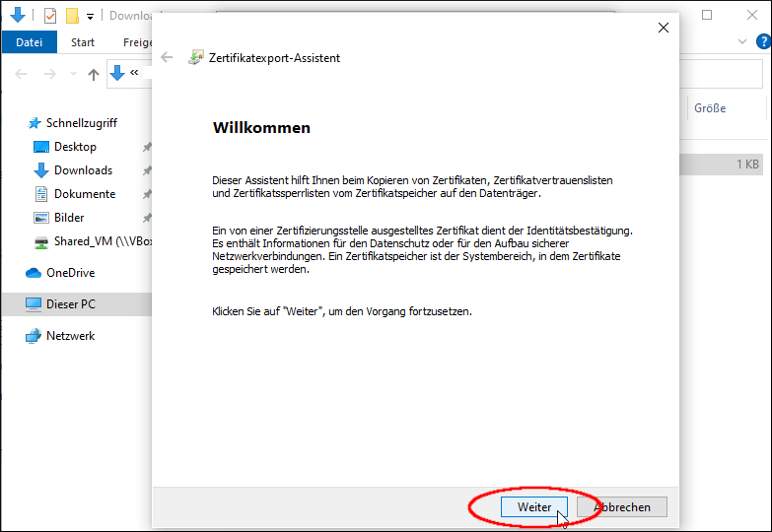Click the Shared_VM drive icon
The width and height of the screenshot is (772, 532).
coord(41,241)
